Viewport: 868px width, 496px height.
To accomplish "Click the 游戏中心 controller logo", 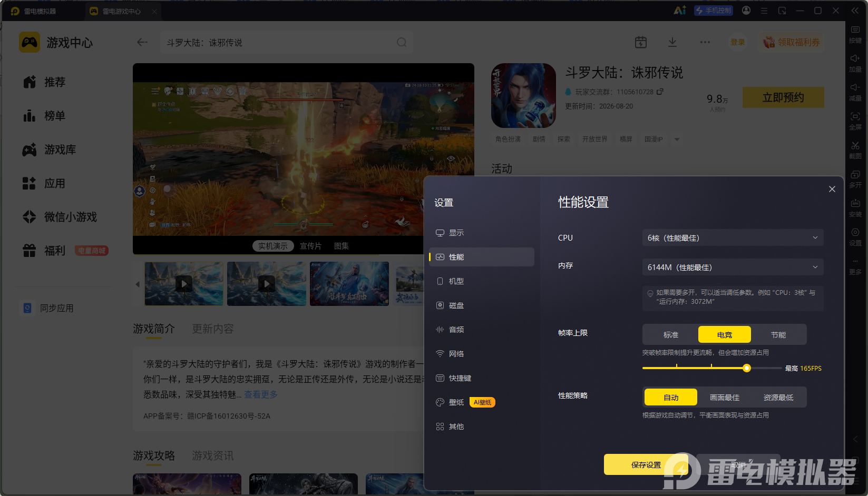I will pyautogui.click(x=30, y=42).
